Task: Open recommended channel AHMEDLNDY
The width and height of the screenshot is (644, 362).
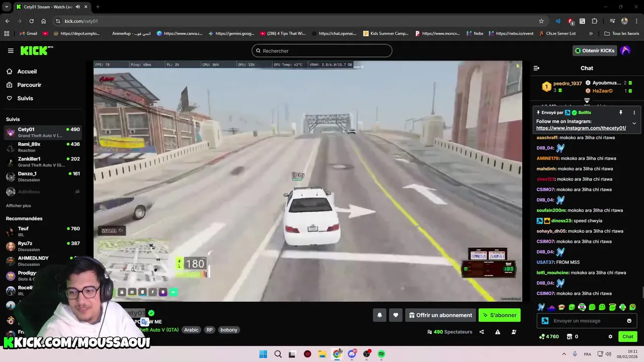Action: click(43, 261)
